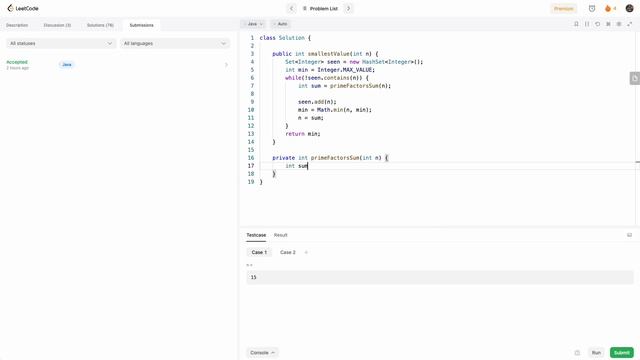Switch to the Description tab
The image size is (640, 360).
[x=17, y=25]
